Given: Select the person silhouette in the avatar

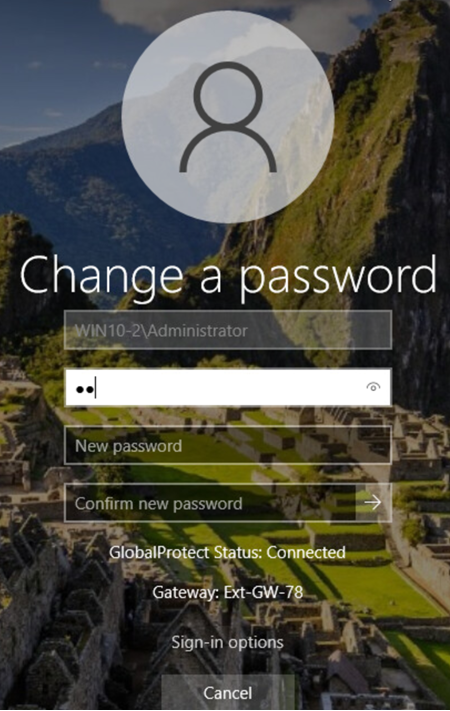Looking at the screenshot, I should (228, 117).
